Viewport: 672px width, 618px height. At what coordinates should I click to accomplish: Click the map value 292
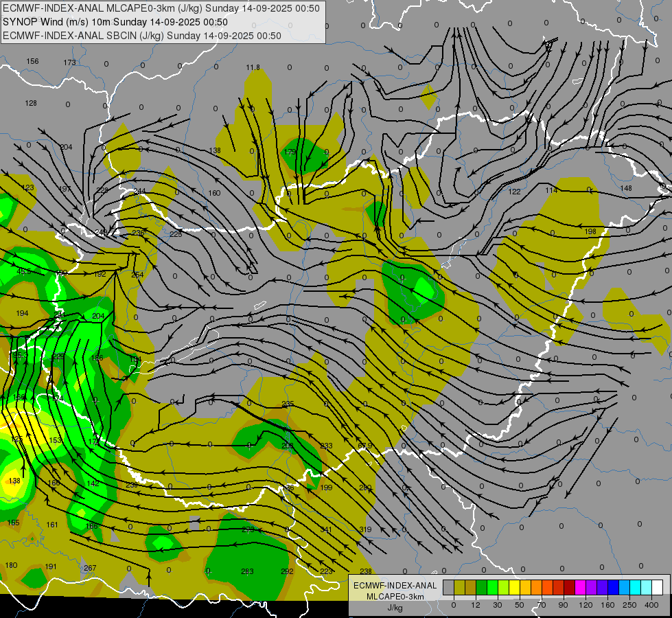click(x=287, y=571)
